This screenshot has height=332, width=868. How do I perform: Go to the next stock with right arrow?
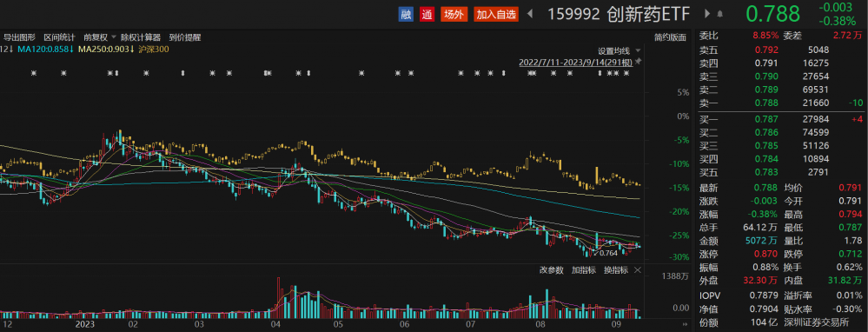pyautogui.click(x=707, y=14)
